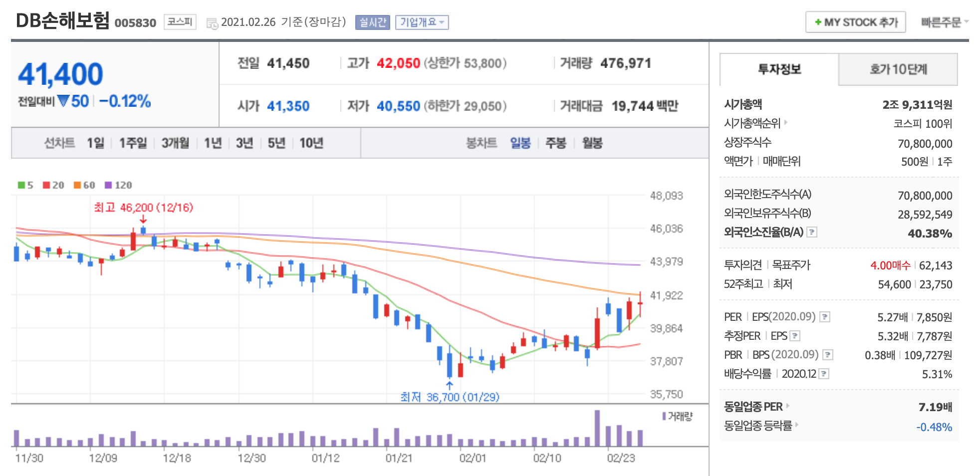Click the tallest volume bar near 02/23

[x=597, y=428]
